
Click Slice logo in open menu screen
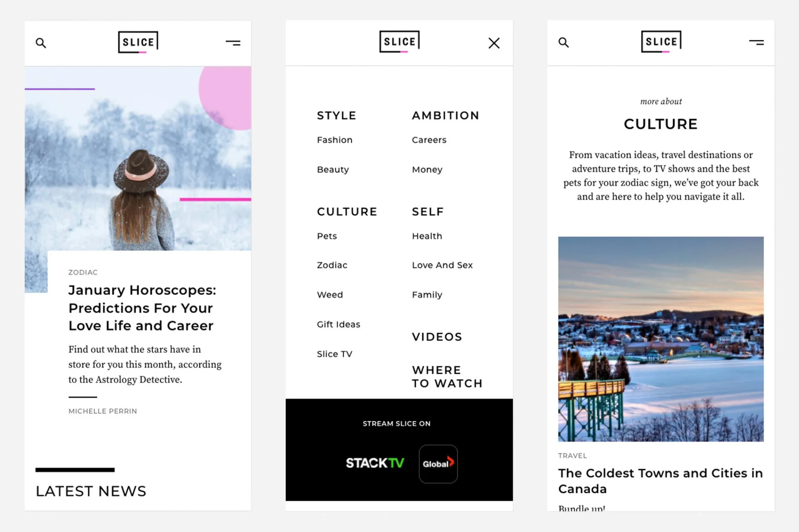399,42
